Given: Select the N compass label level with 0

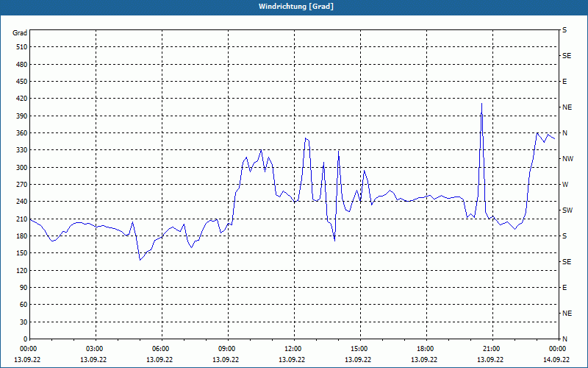Looking at the screenshot, I should (x=564, y=339).
